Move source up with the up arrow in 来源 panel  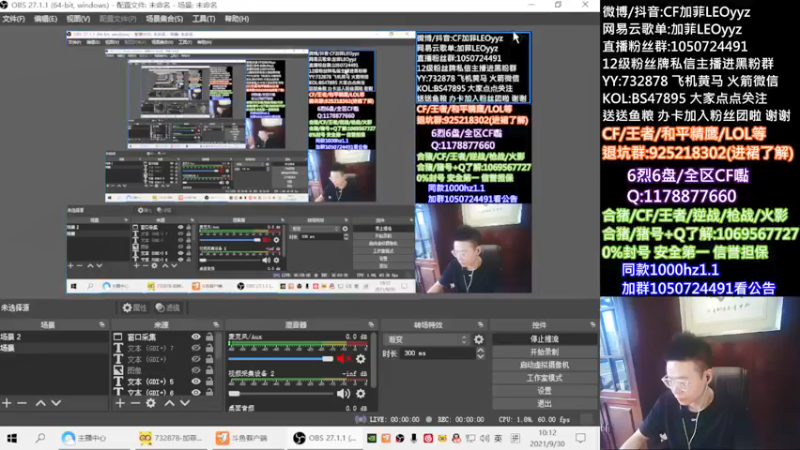tap(169, 403)
